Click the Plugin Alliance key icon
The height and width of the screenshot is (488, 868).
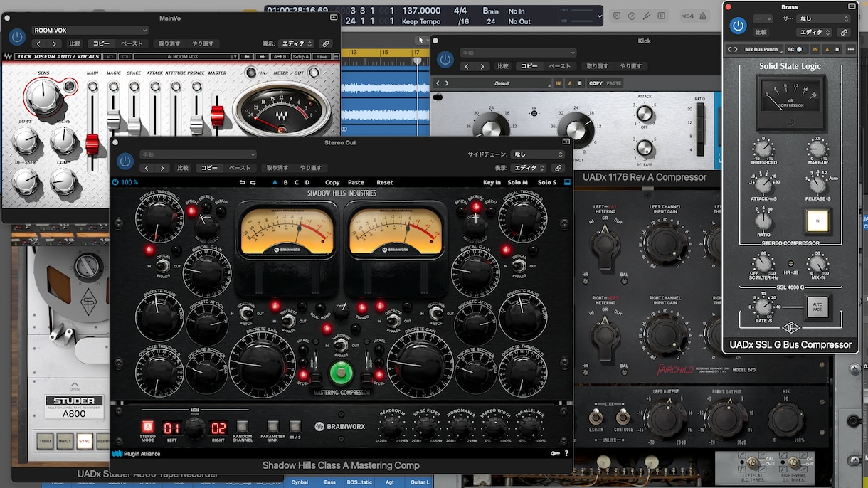tap(555, 453)
